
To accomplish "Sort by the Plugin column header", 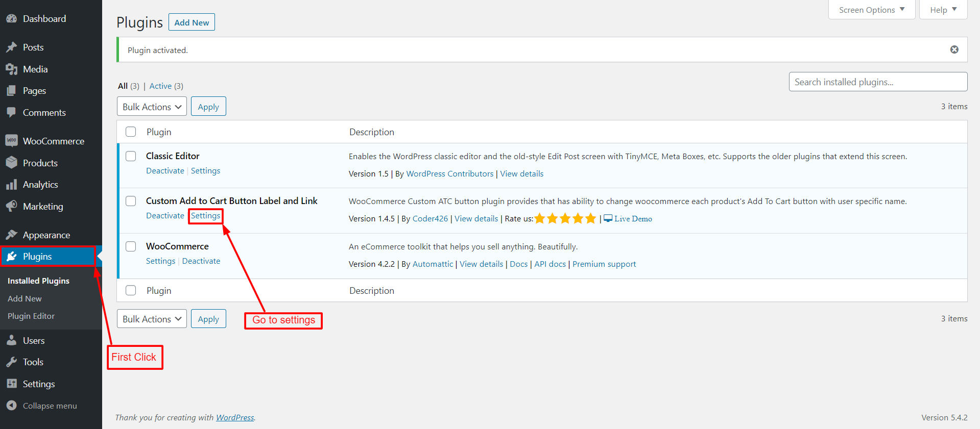I will pyautogui.click(x=159, y=132).
